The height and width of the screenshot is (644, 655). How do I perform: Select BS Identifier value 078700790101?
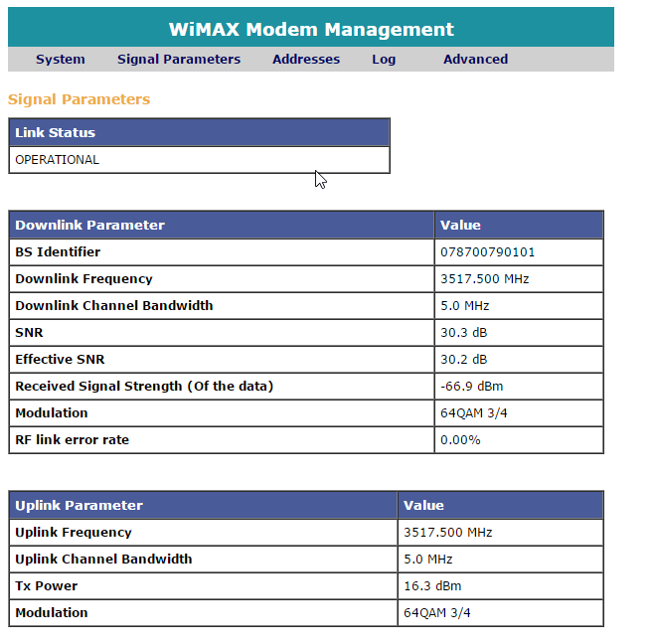click(x=487, y=252)
